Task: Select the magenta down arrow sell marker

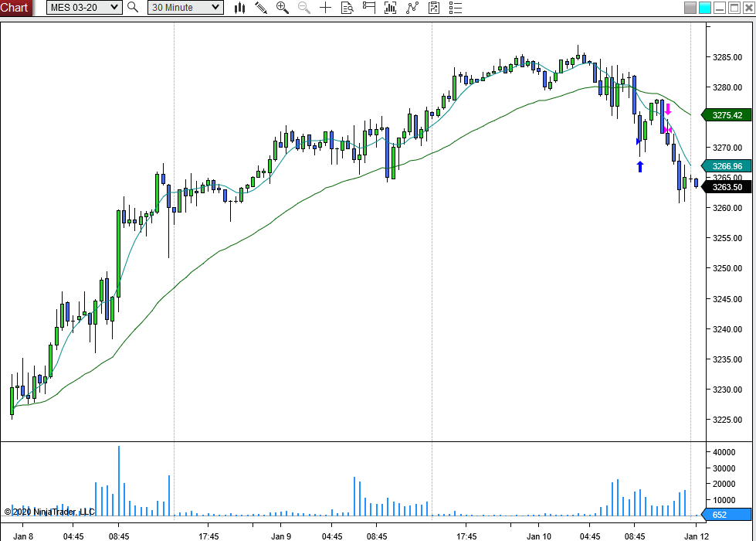Action: tap(668, 109)
